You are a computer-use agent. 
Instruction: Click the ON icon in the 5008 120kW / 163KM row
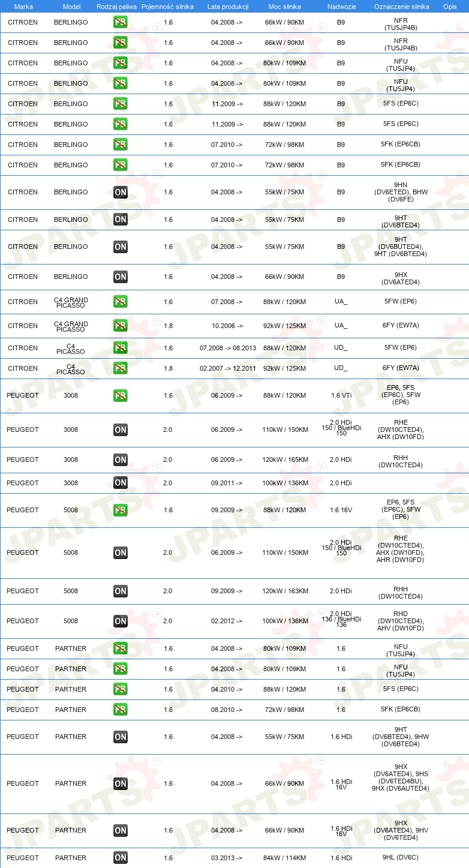(x=121, y=591)
